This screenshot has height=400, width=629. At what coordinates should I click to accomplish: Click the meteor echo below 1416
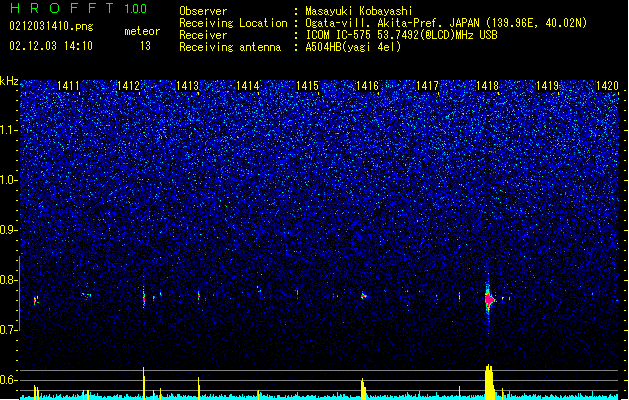pyautogui.click(x=363, y=296)
